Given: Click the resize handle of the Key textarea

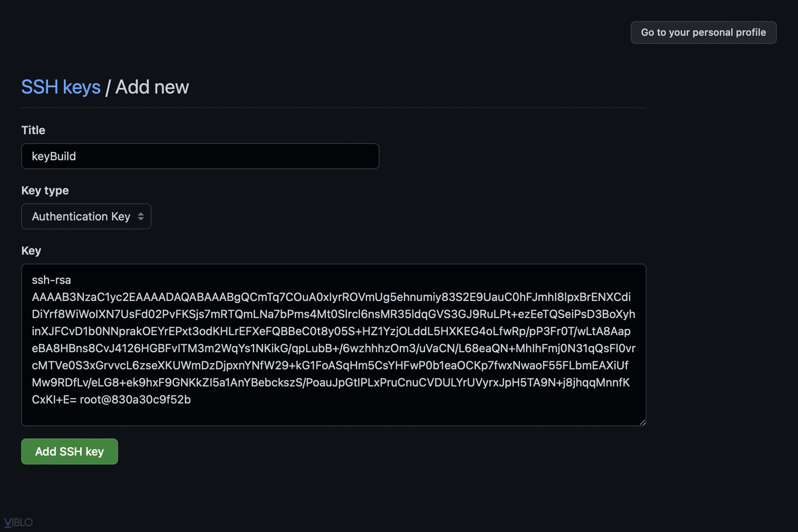Looking at the screenshot, I should (x=642, y=422).
